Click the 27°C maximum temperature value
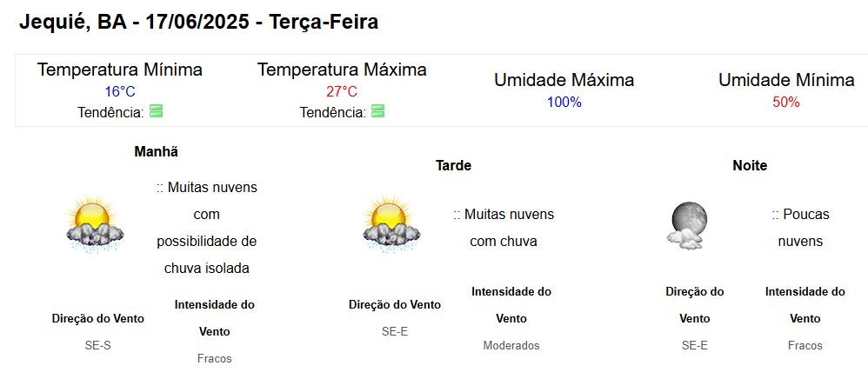868x379 pixels. pyautogui.click(x=342, y=91)
